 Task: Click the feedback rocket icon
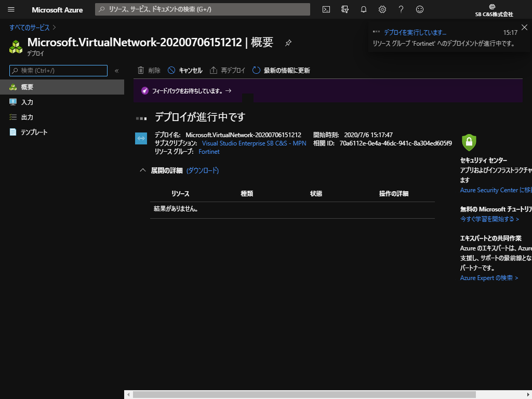[145, 90]
